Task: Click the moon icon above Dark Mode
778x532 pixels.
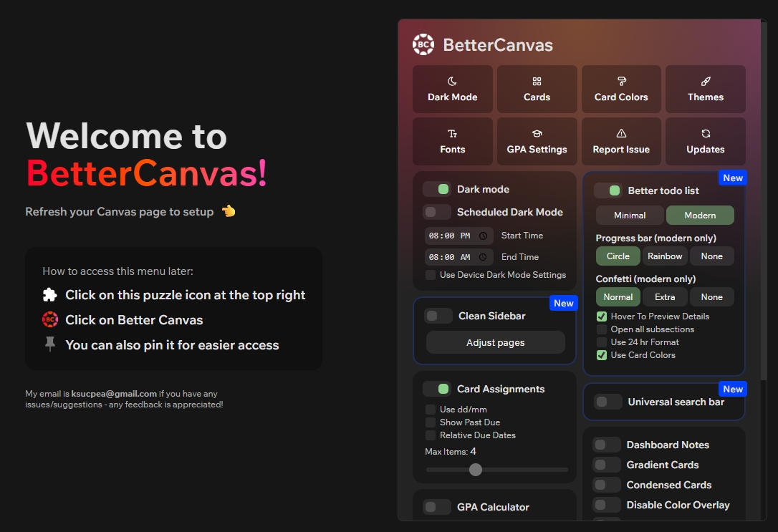Action: point(452,82)
